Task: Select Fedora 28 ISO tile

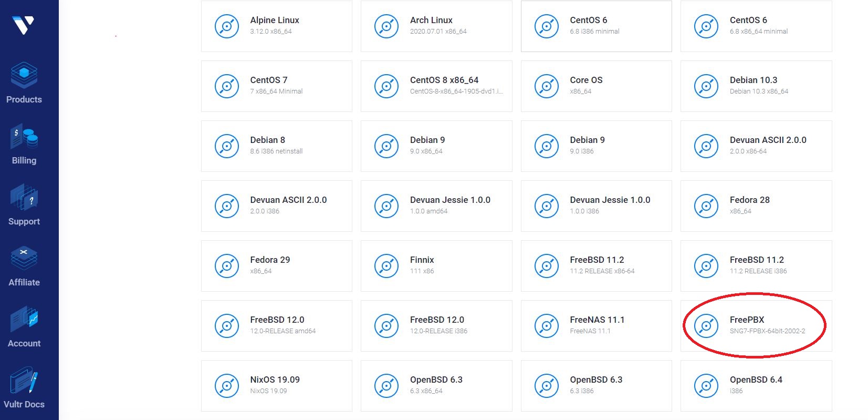Action: (x=756, y=206)
